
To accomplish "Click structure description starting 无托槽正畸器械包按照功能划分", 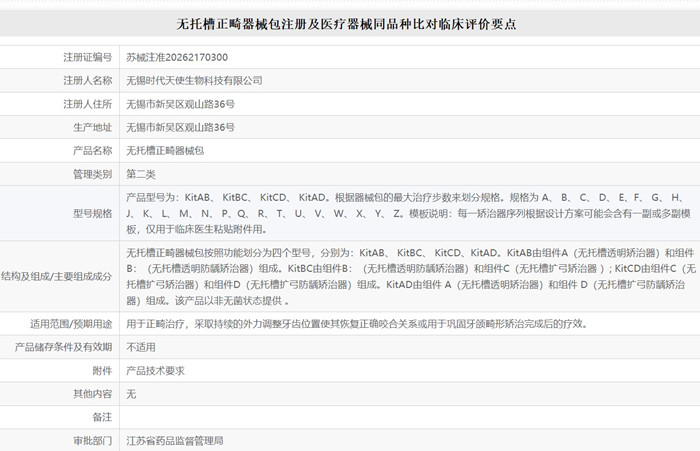I will coord(411,276).
